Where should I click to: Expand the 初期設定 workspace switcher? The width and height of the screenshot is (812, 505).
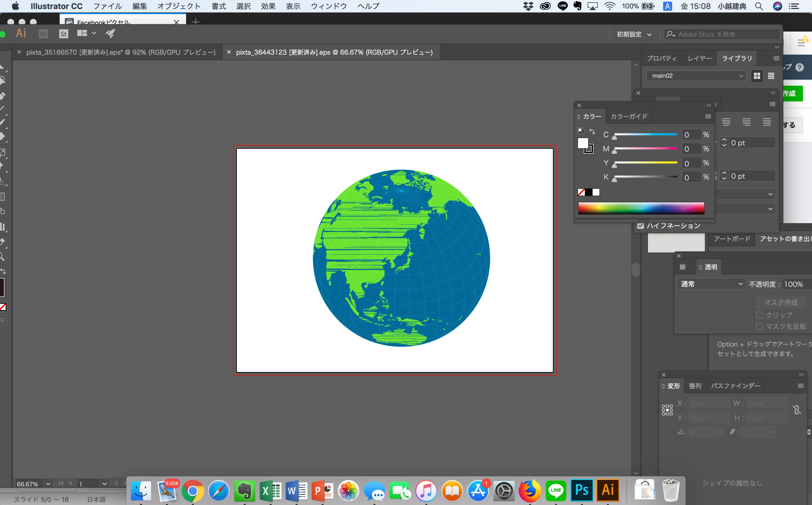tap(634, 34)
